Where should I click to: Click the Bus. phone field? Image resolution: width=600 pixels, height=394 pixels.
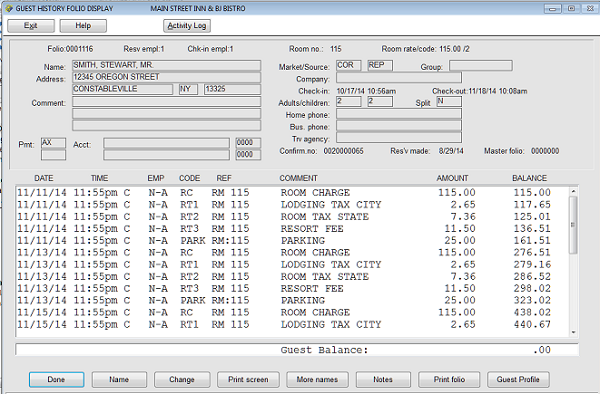(x=399, y=125)
